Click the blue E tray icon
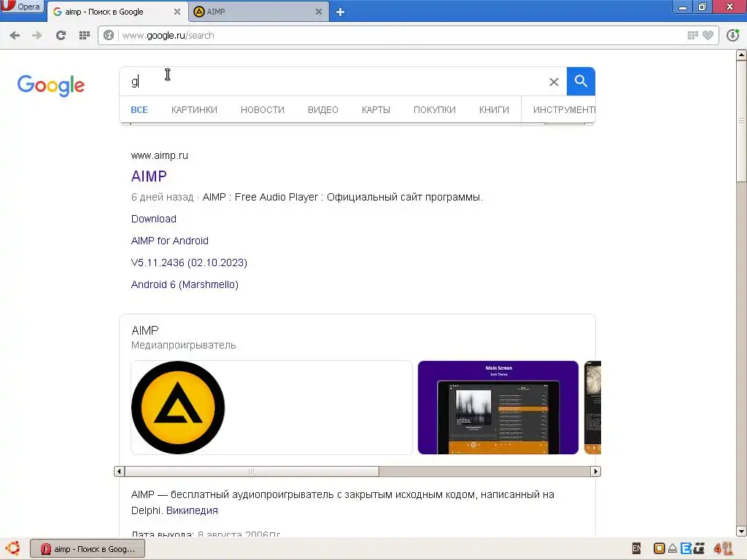This screenshot has height=560, width=747. (686, 548)
